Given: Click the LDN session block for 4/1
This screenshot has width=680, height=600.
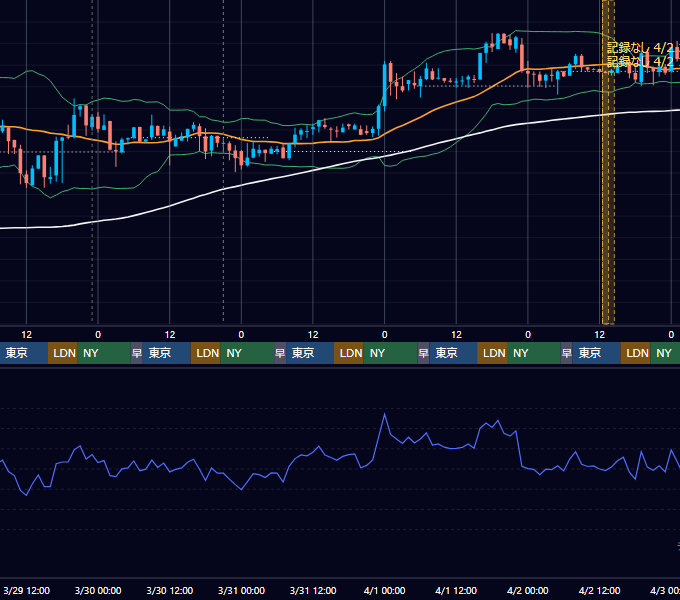Looking at the screenshot, I should click(492, 353).
